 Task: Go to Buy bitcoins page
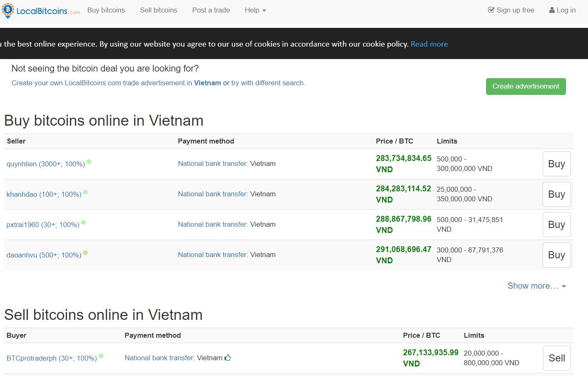(106, 10)
